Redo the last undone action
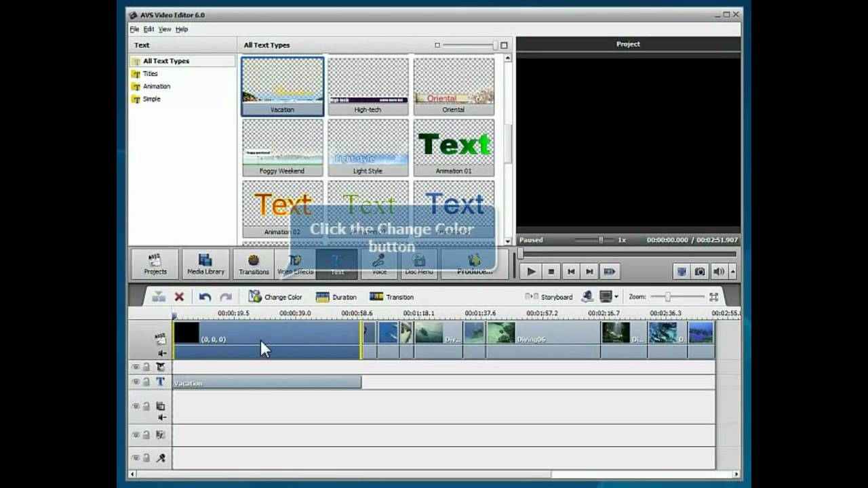868x488 pixels. coord(226,297)
